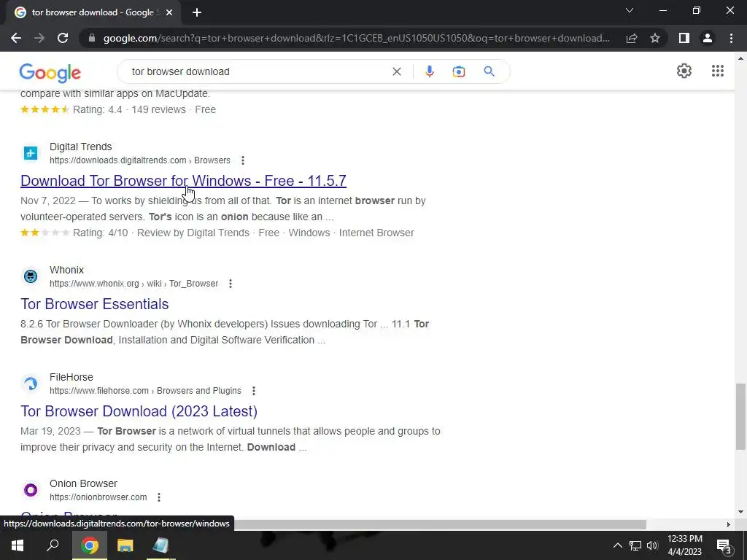Open more options for Whonix result
This screenshot has width=747, height=560.
[x=230, y=284]
